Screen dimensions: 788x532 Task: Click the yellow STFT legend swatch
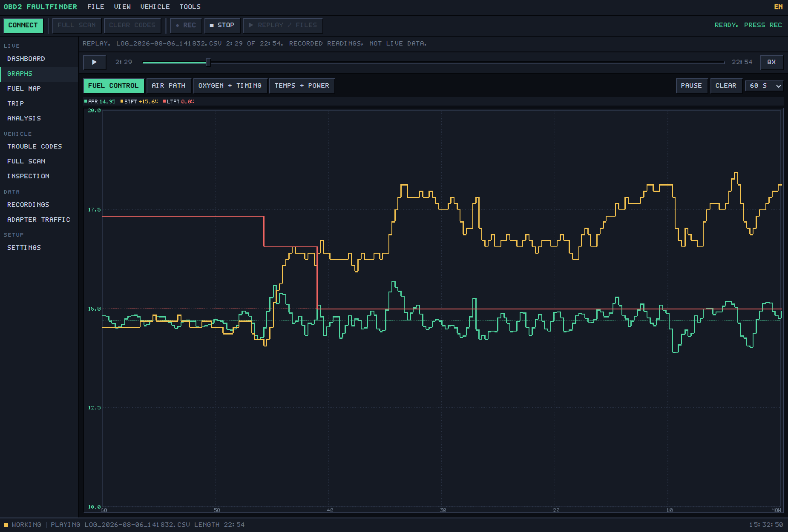point(122,101)
